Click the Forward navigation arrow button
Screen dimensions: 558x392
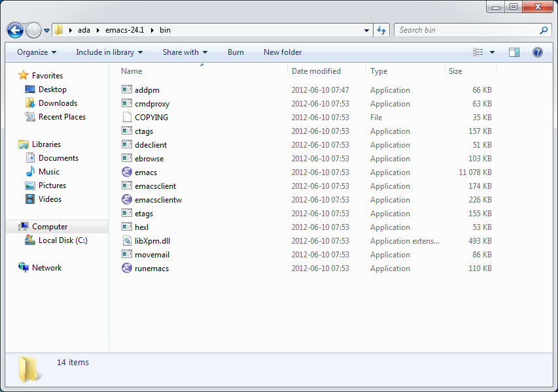(34, 30)
